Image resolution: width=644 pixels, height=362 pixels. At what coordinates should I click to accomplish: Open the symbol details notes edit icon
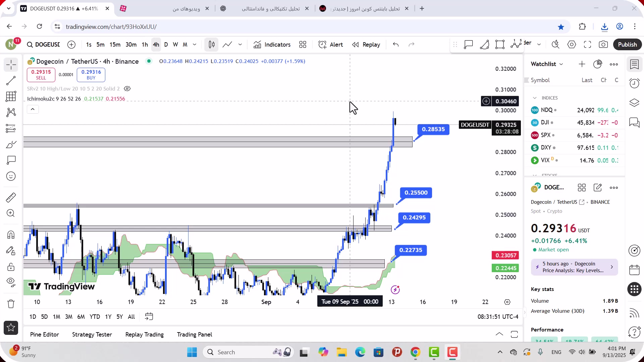(x=598, y=188)
